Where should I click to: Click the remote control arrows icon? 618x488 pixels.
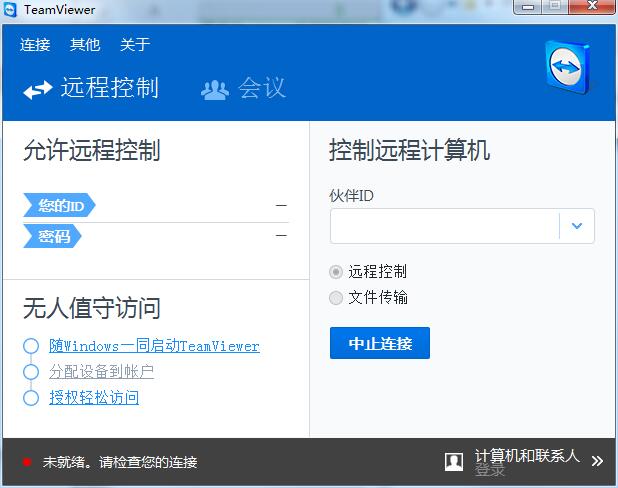tap(37, 89)
